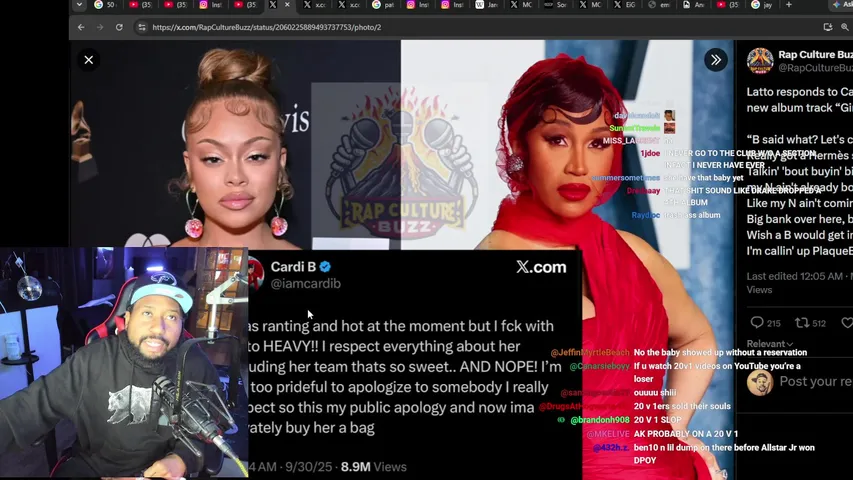
Task: Click the X.com logo on the tweet image
Action: tap(541, 267)
